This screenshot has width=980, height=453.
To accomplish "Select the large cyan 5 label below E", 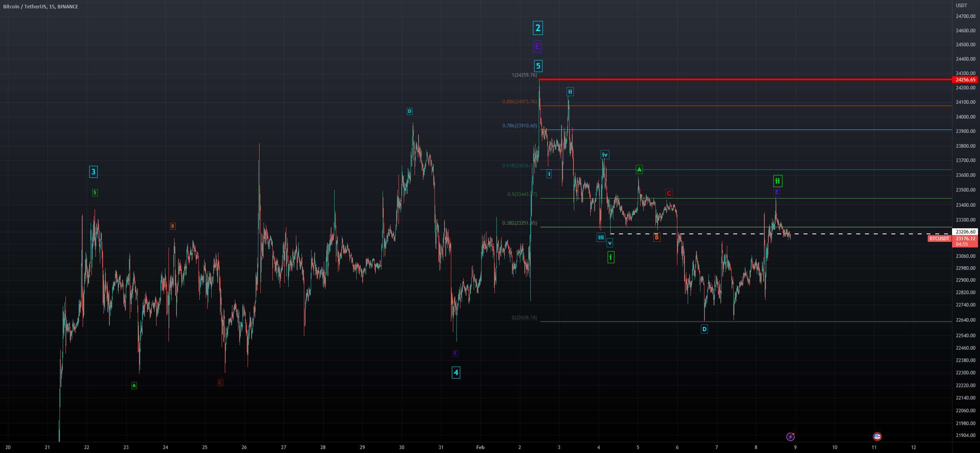I will tap(538, 66).
